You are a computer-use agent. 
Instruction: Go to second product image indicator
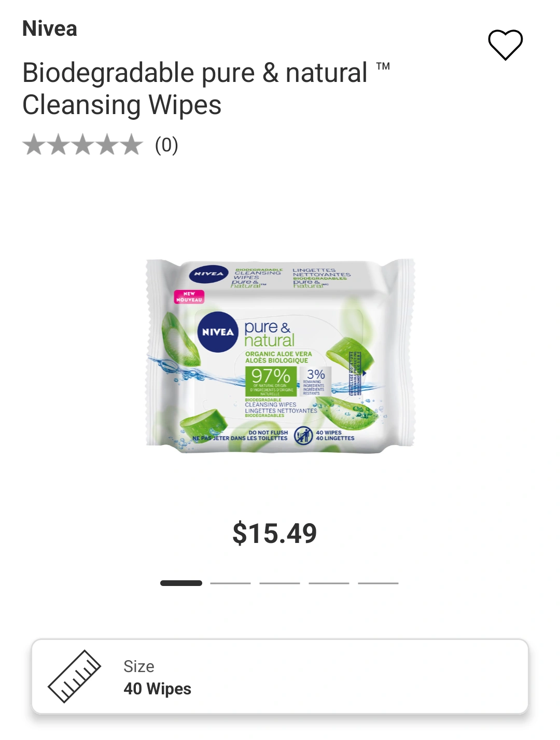pos(230,583)
